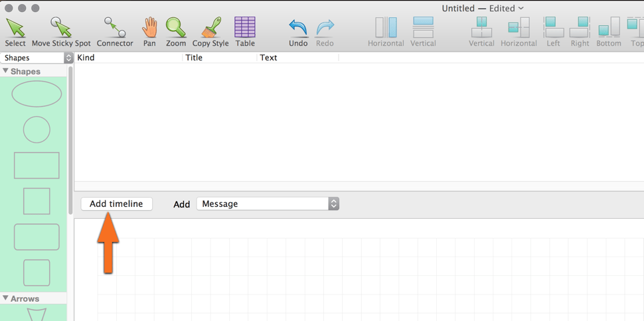
Task: Pick the square shape in palette
Action: [37, 201]
